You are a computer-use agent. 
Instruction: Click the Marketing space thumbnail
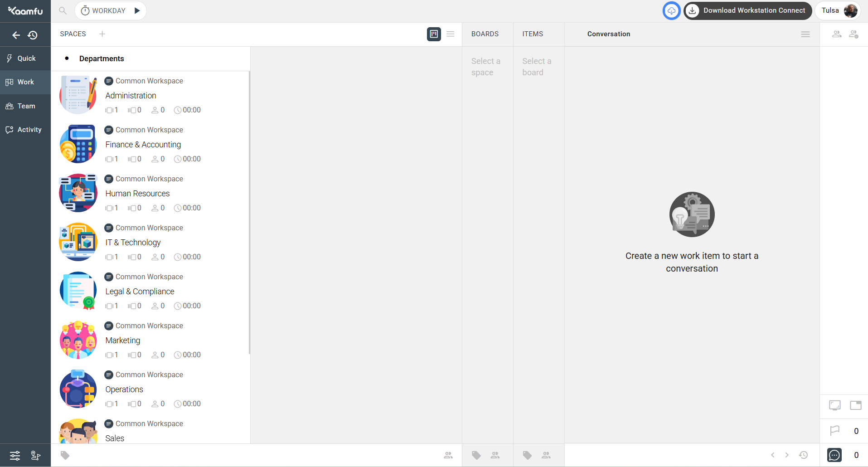point(78,340)
